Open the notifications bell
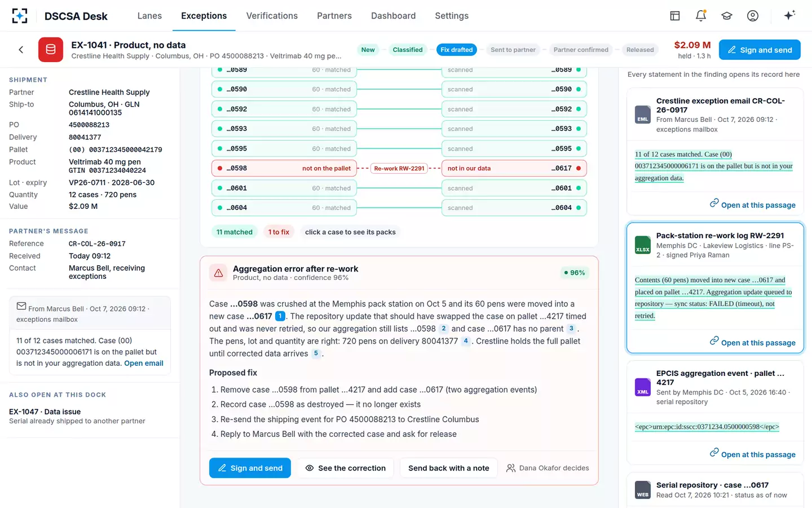812x508 pixels. pyautogui.click(x=701, y=16)
